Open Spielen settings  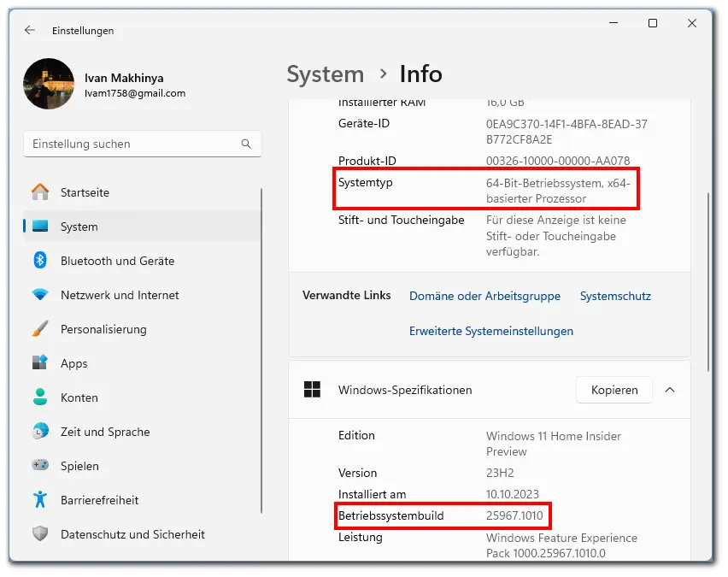[142, 466]
